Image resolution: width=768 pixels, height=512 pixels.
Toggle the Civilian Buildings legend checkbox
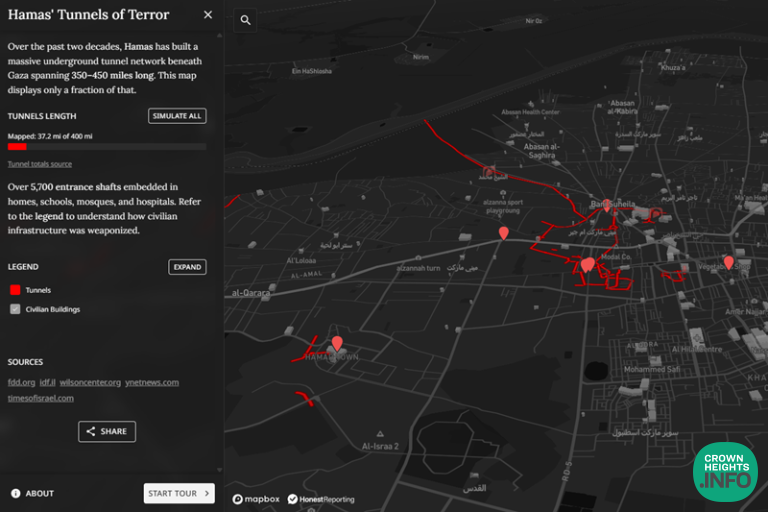[x=15, y=309]
